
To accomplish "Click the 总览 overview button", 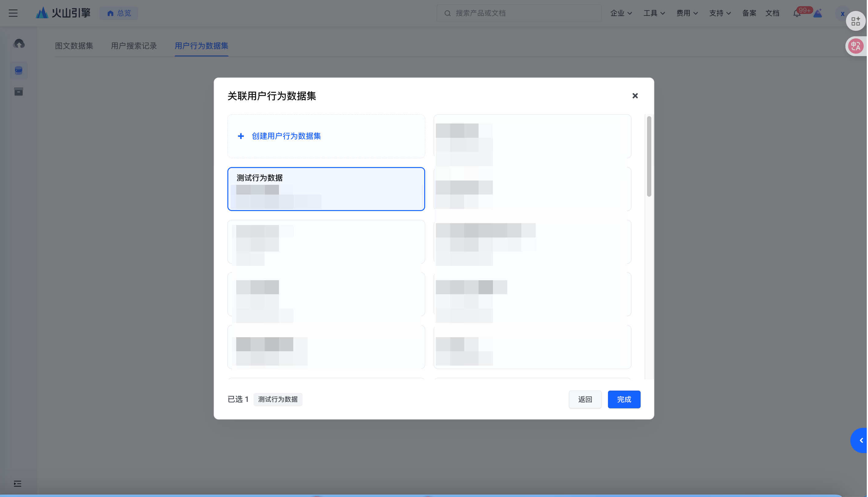I will tap(119, 13).
